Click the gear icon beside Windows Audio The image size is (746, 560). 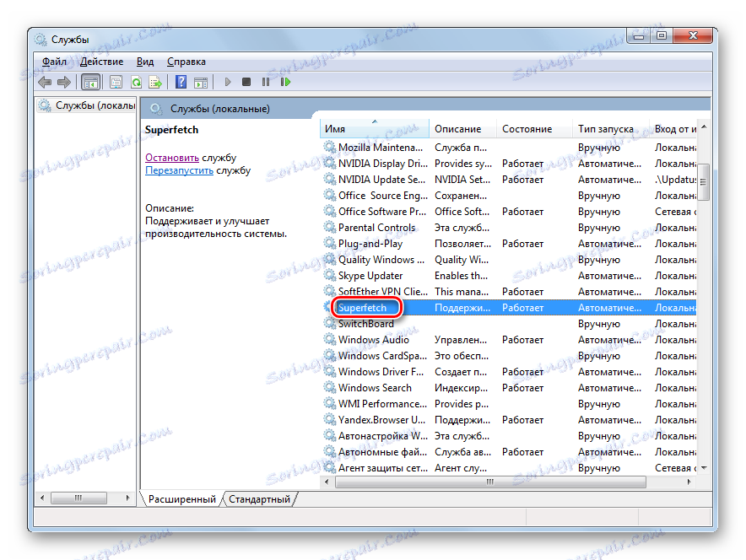coord(330,339)
